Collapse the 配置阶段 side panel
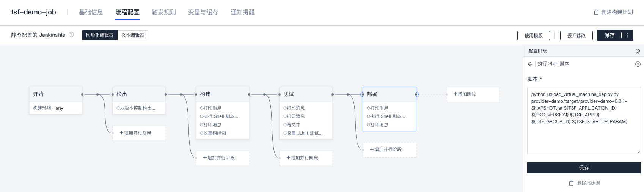 click(638, 51)
